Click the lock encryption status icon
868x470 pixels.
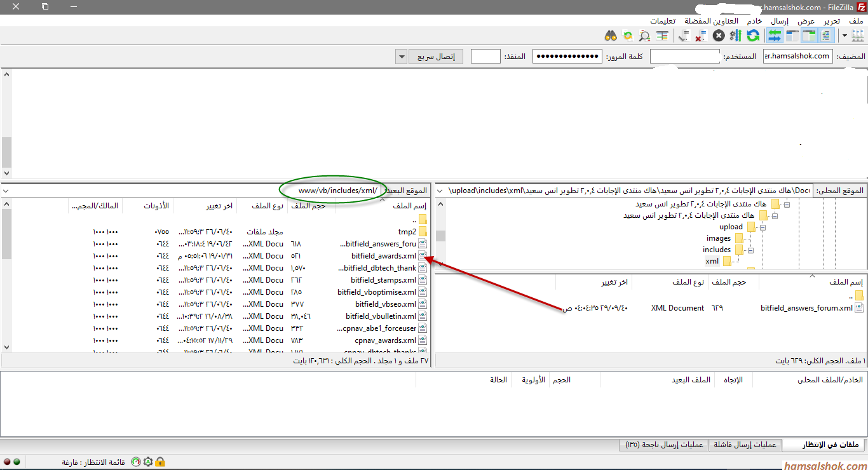coord(160,462)
